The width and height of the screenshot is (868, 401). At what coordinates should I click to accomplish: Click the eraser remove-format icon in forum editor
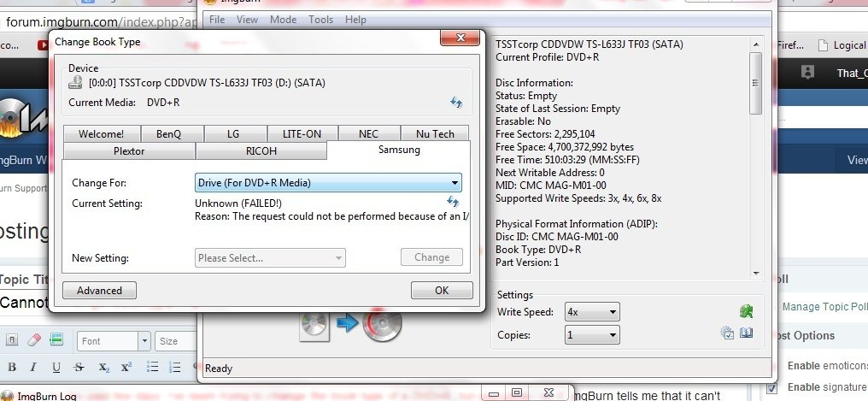pos(34,340)
